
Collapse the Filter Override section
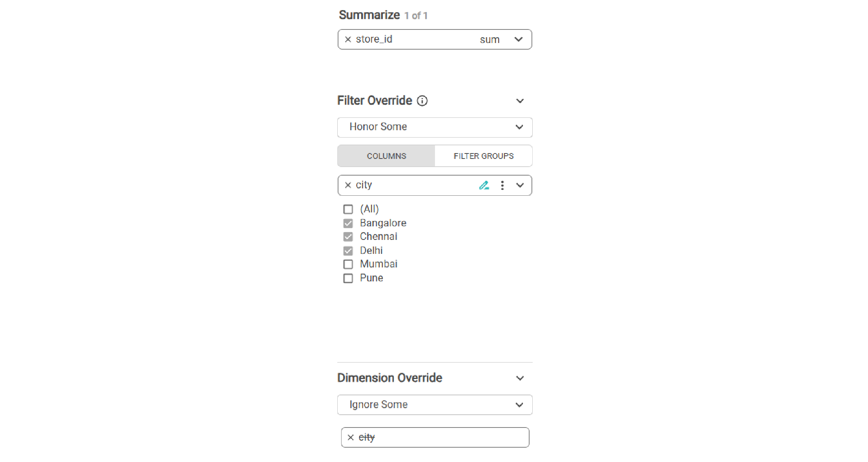click(520, 101)
